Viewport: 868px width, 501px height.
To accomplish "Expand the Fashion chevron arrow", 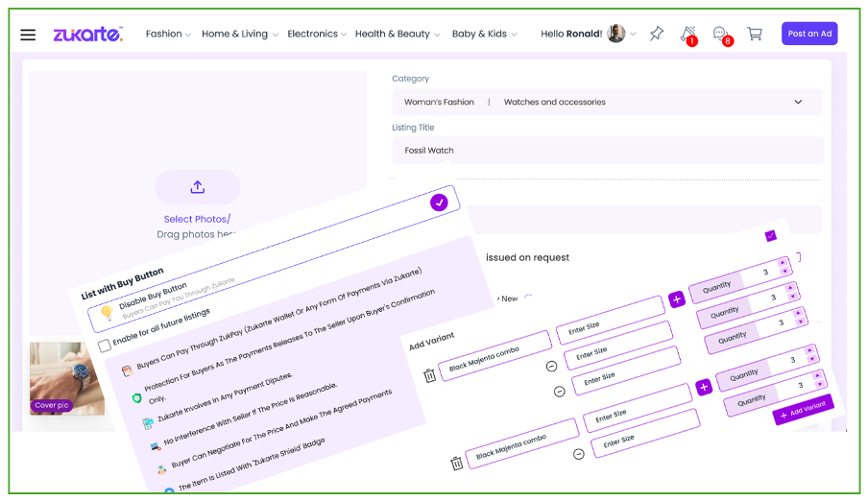I will click(188, 35).
